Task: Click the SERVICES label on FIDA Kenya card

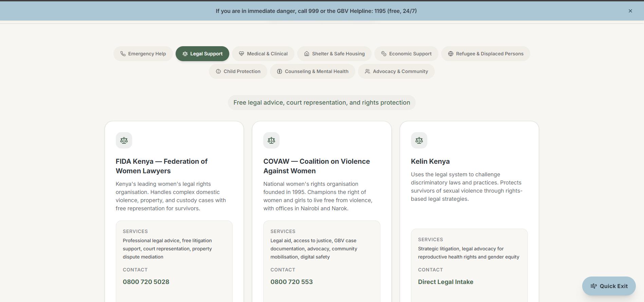Action: (135, 231)
